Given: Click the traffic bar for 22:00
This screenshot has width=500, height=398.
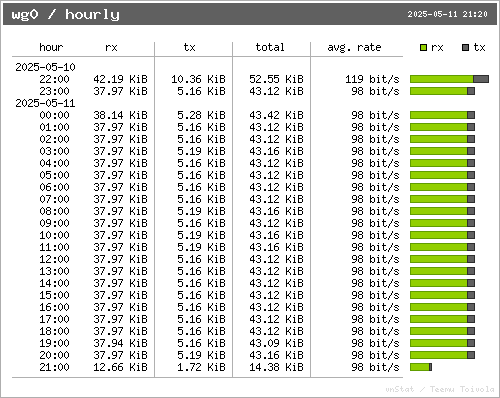Looking at the screenshot, I should point(449,79).
